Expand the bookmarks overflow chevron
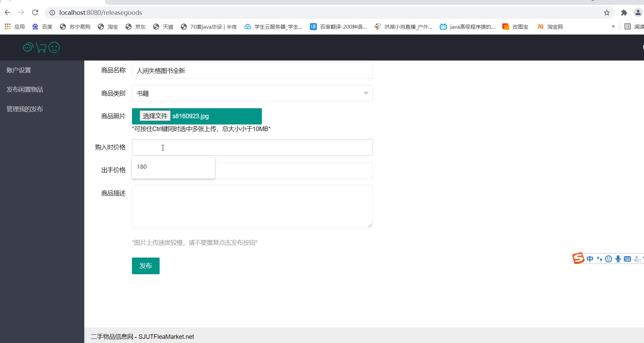 pyautogui.click(x=613, y=26)
